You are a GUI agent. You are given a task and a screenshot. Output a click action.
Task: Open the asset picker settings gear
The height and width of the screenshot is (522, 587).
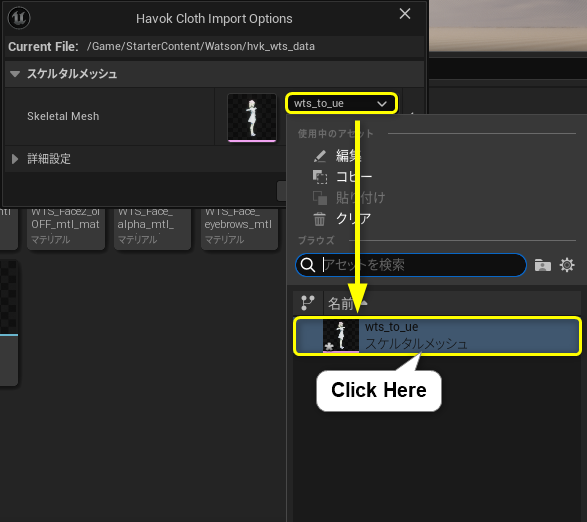pos(567,265)
